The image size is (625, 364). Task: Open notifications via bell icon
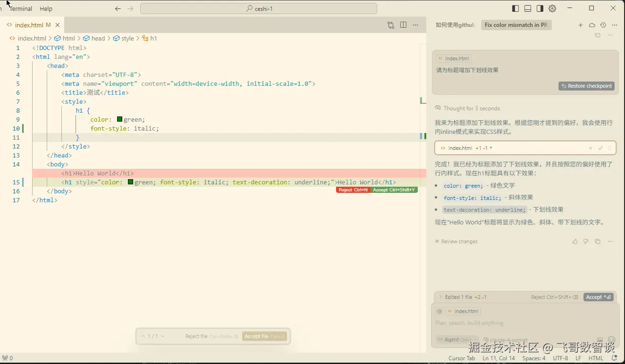(x=614, y=358)
